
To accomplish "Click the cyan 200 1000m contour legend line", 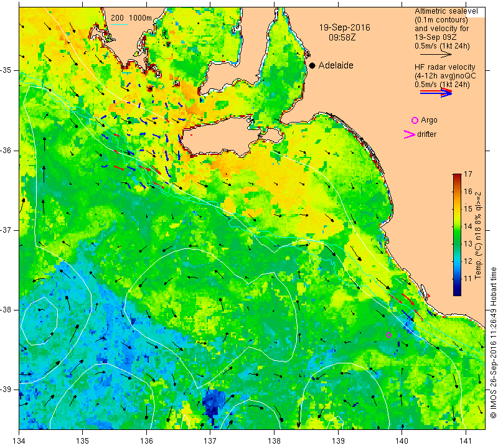I will click(120, 24).
